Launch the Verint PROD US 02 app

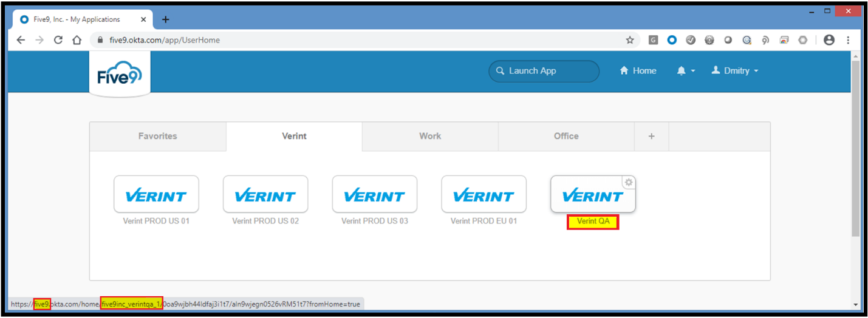click(x=265, y=194)
